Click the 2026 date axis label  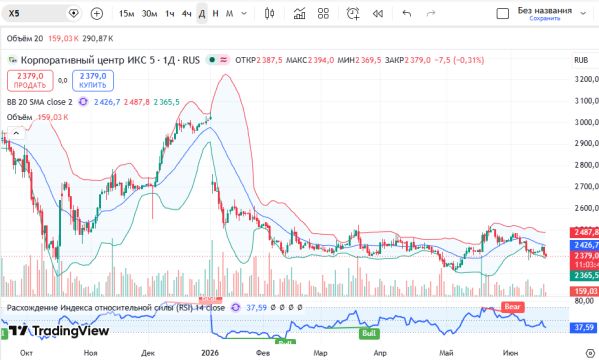point(210,353)
